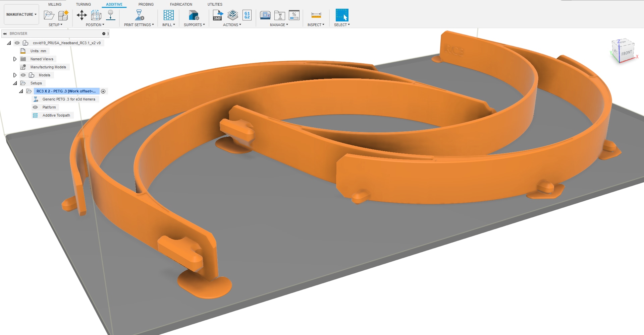Viewport: 644px width, 335px height.
Task: Click the Move components icon in Position
Action: 82,15
